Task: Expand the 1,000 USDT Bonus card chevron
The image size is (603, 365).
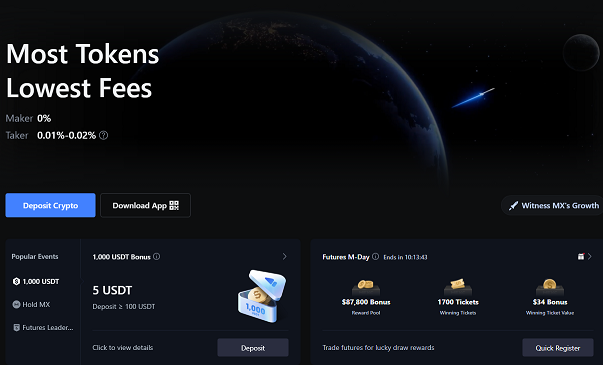Action: tap(285, 257)
